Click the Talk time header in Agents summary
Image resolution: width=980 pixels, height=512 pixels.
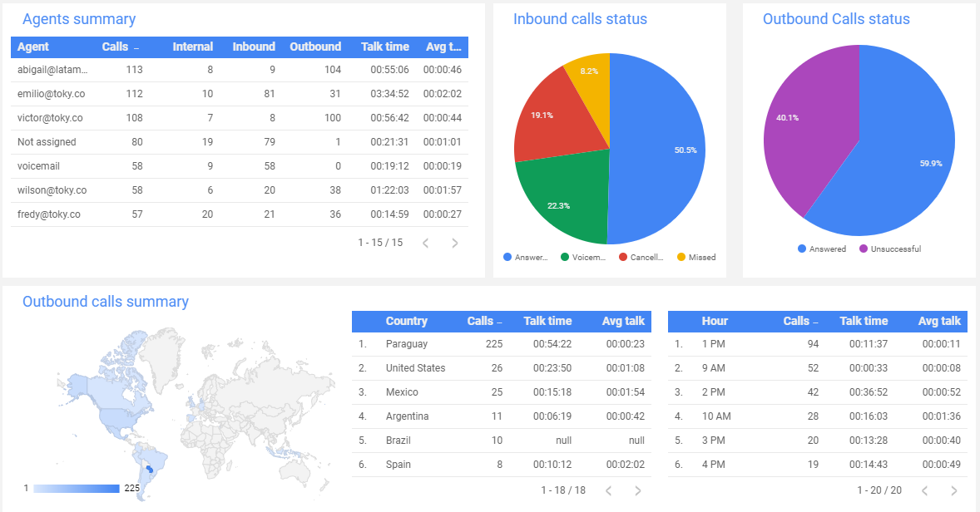tap(384, 47)
